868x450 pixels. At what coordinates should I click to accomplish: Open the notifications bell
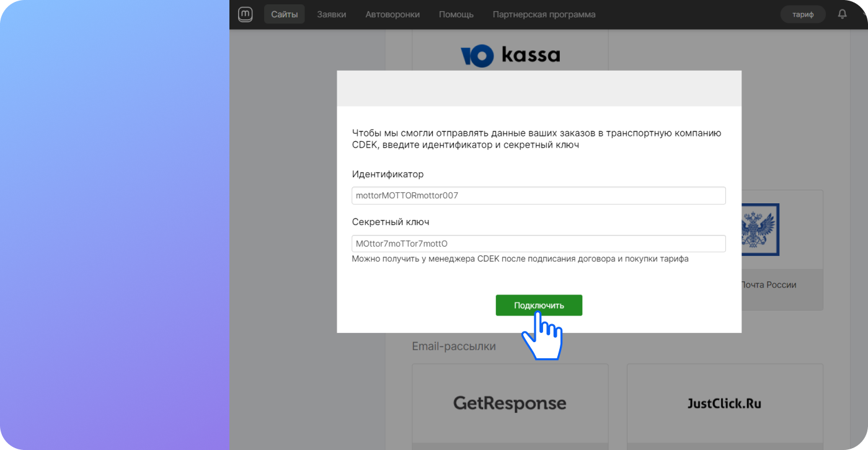842,14
